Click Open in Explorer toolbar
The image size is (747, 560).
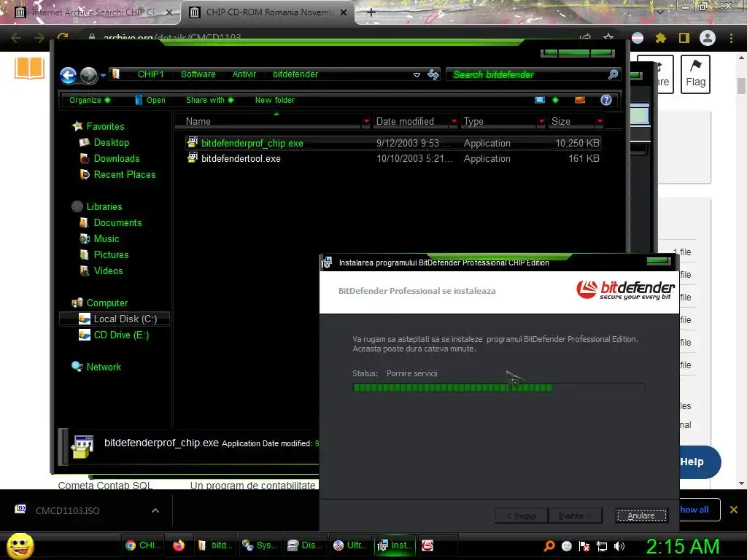point(150,100)
